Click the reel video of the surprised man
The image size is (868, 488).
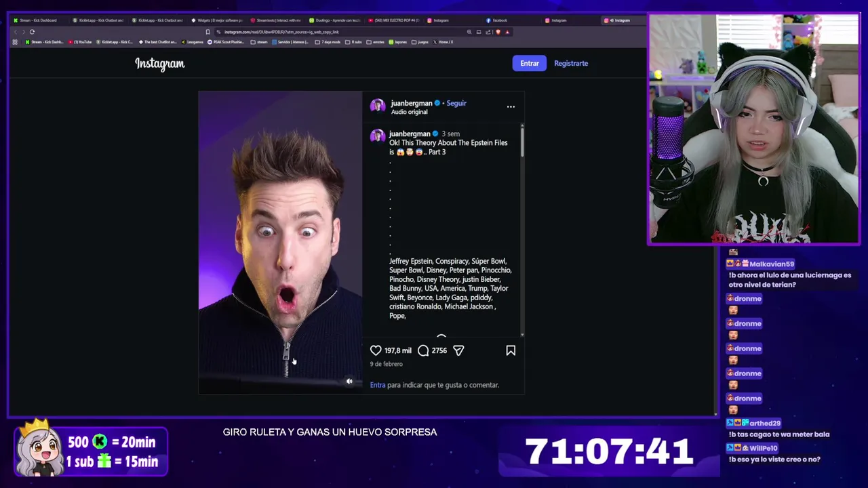coord(280,243)
